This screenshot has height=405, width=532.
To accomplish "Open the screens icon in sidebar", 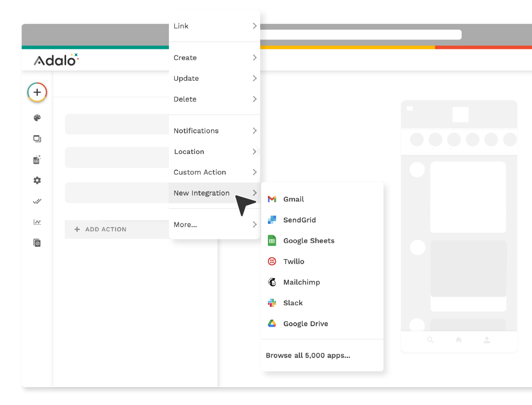I will point(37,138).
